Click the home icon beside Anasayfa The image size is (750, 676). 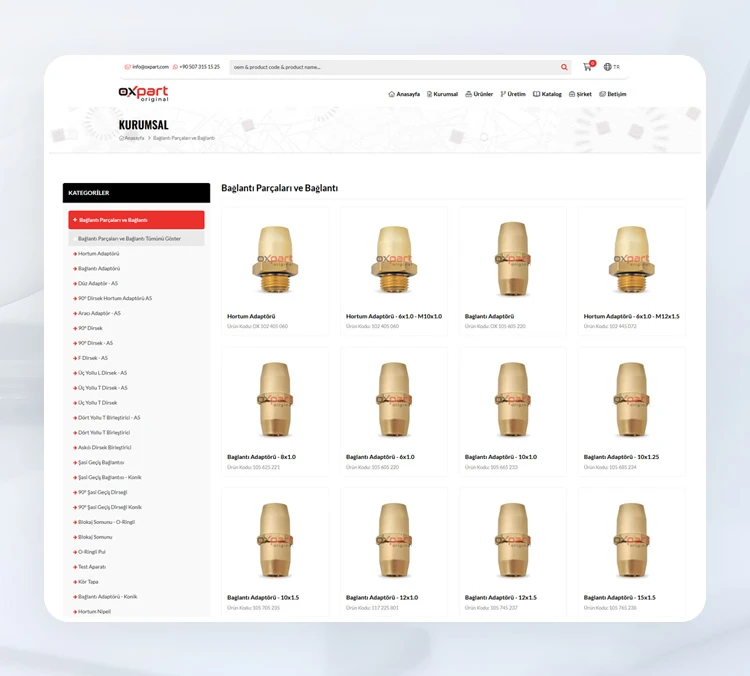(391, 94)
